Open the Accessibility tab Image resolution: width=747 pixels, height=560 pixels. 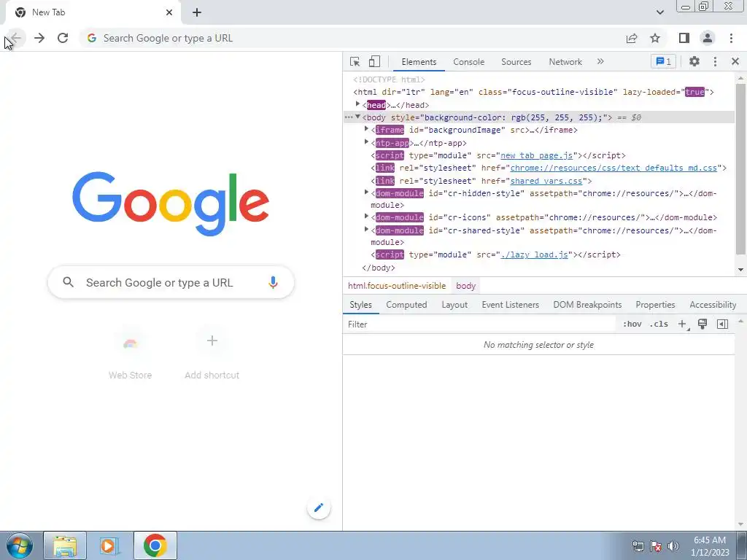coord(713,305)
